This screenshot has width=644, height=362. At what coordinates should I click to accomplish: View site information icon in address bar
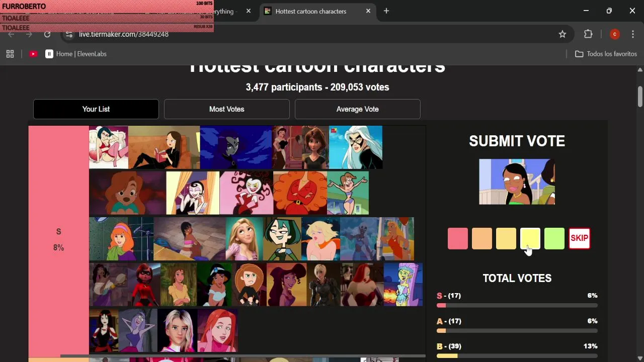click(x=69, y=34)
